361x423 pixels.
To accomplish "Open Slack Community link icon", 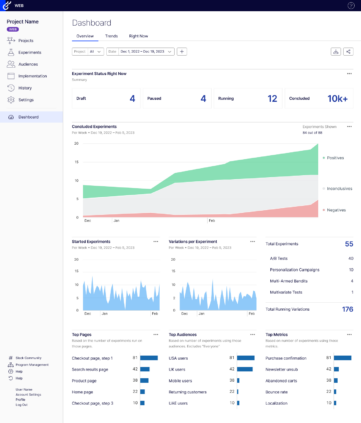I will (x=11, y=358).
